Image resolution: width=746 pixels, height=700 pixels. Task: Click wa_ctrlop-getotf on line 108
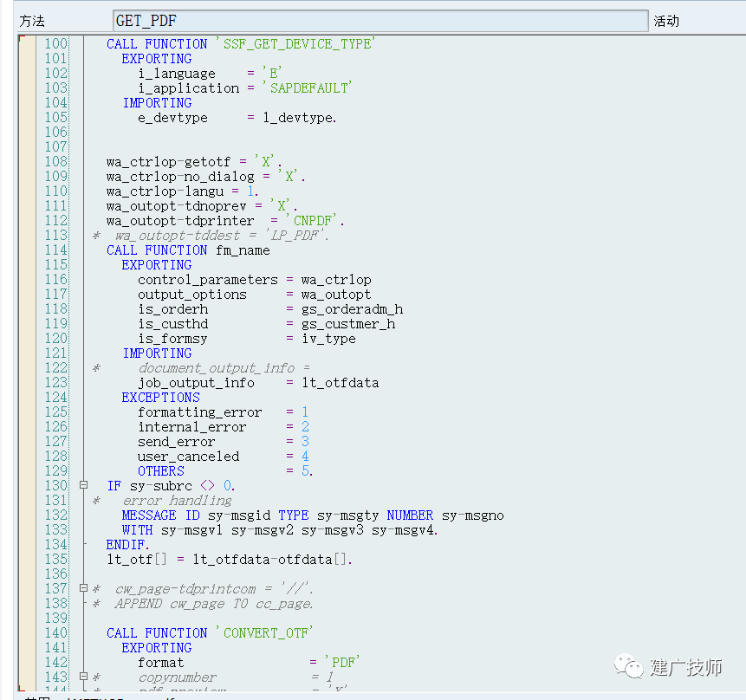pyautogui.click(x=168, y=162)
